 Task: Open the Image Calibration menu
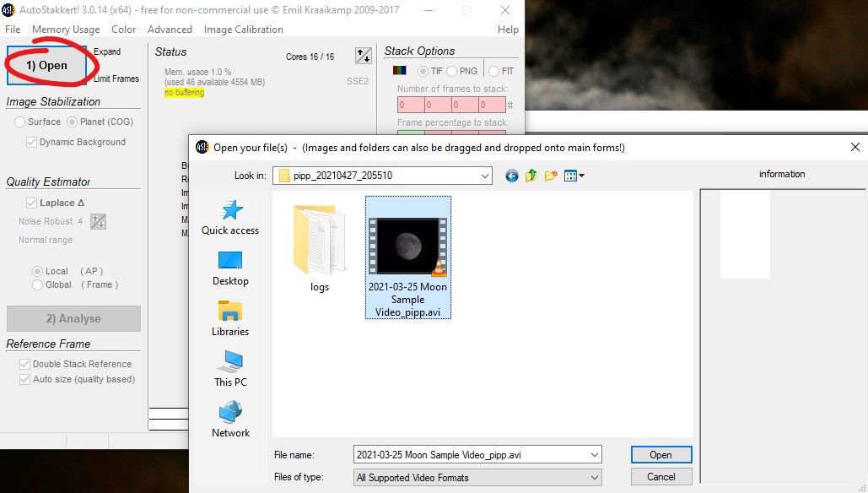(x=244, y=30)
